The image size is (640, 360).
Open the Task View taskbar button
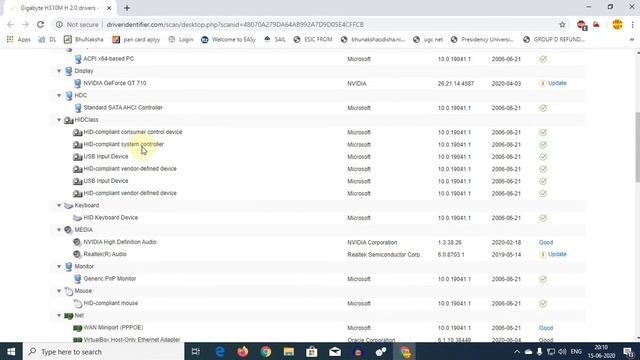(196, 351)
